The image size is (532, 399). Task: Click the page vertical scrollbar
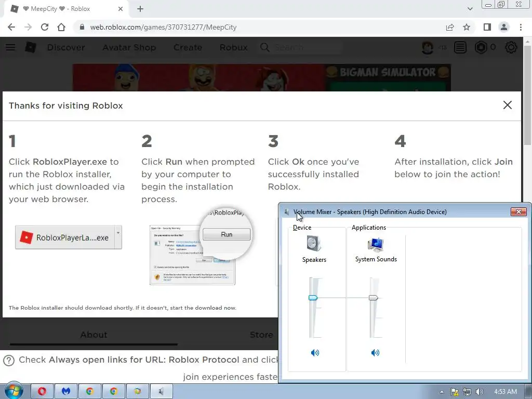(527, 95)
